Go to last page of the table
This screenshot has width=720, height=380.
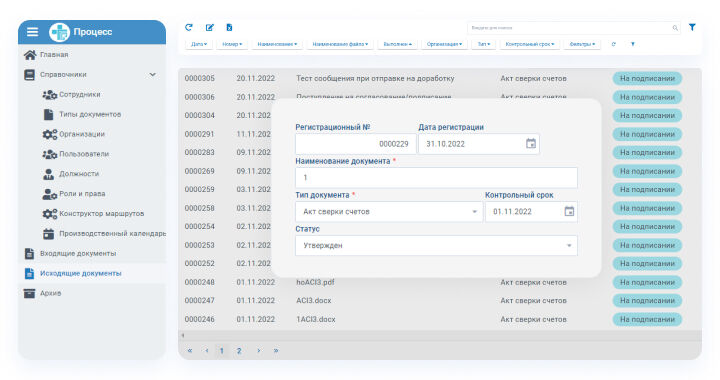[x=276, y=351]
